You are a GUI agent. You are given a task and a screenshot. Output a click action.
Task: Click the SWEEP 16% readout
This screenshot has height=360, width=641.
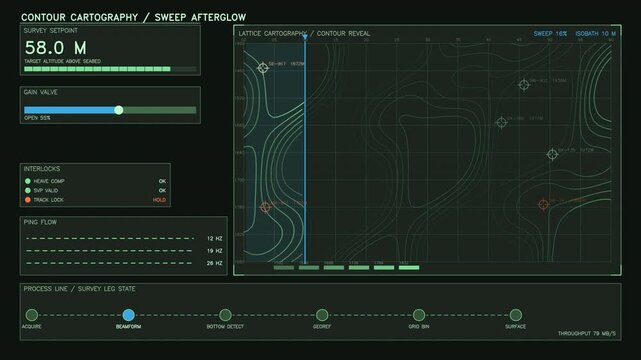point(550,34)
